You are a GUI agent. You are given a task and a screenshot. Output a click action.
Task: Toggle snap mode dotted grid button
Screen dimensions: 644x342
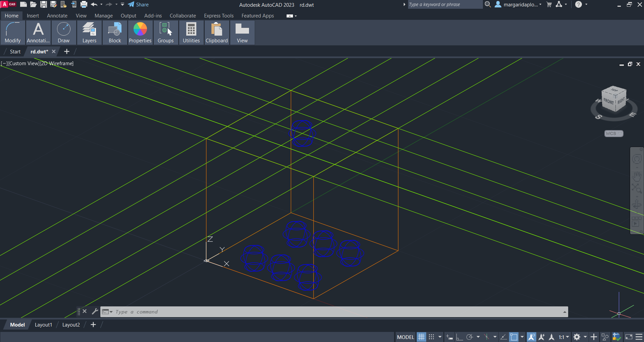coord(432,337)
